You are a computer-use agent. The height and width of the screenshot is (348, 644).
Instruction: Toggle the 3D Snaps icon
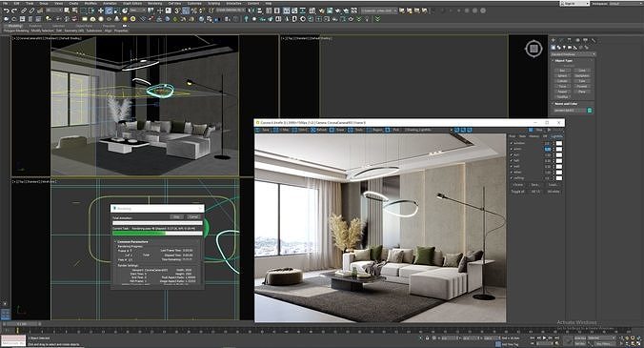(177, 10)
